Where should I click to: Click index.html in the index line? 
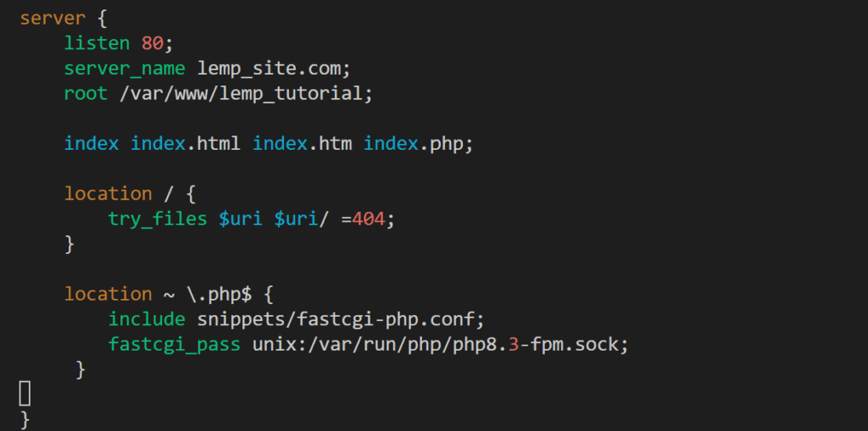186,144
